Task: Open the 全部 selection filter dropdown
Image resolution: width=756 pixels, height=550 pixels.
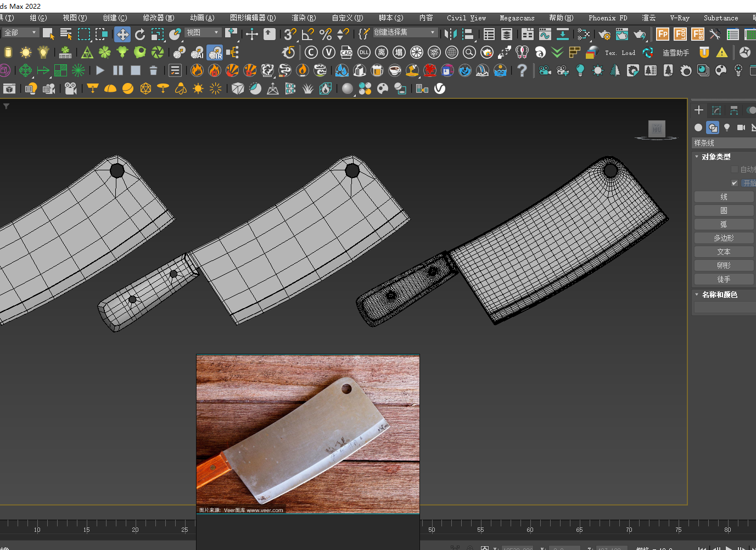Action: pos(20,33)
